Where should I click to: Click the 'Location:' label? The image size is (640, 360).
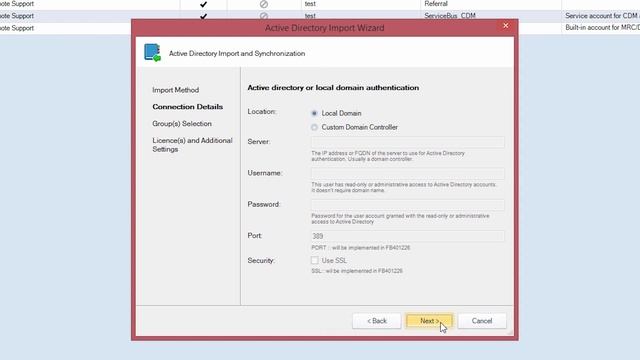coord(262,111)
